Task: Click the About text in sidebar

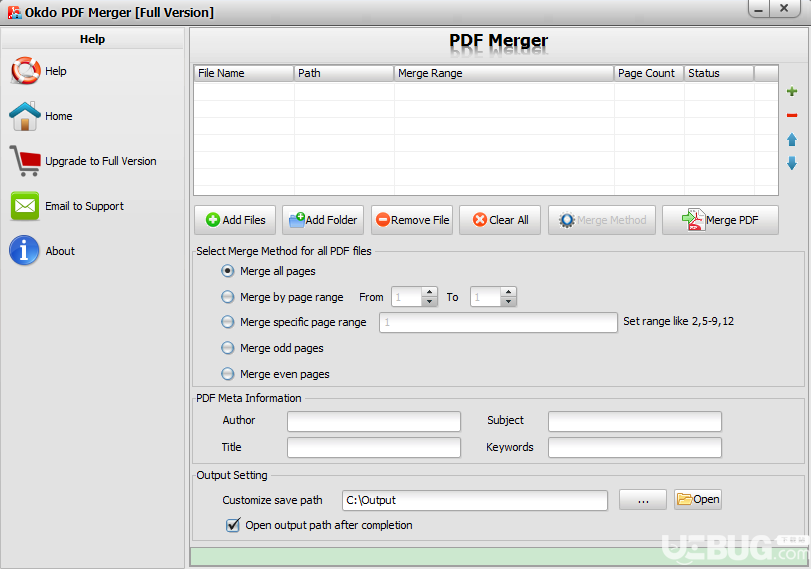Action: coord(60,251)
